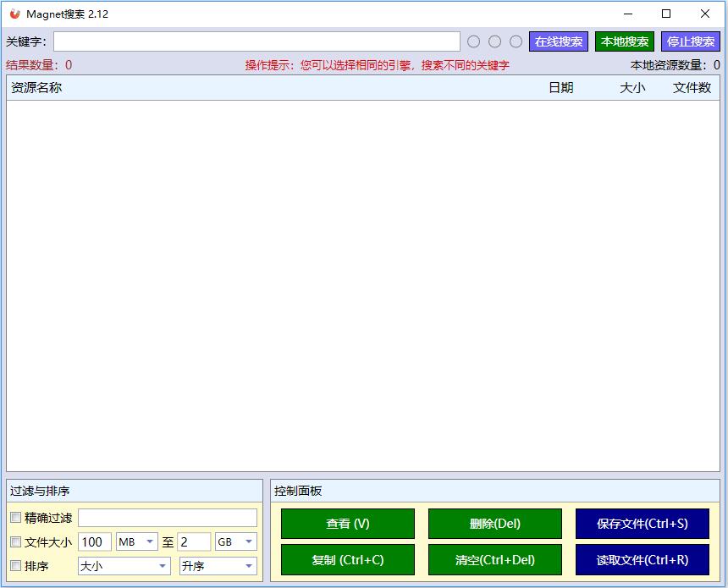Clear all results using 清空(Ctrl+Del)
The width and height of the screenshot is (728, 588).
click(x=495, y=560)
